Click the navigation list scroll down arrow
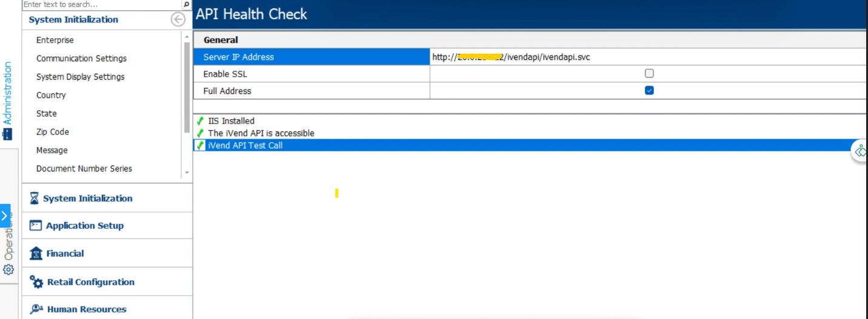 click(187, 173)
